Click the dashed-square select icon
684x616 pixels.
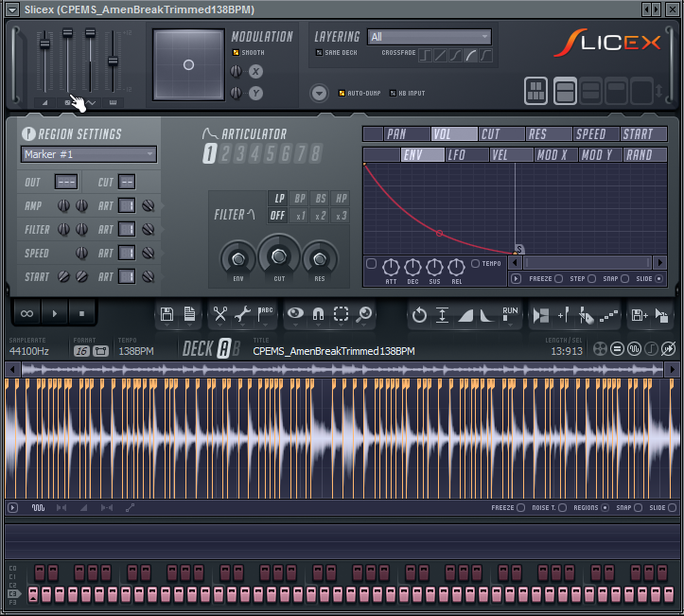tap(341, 314)
